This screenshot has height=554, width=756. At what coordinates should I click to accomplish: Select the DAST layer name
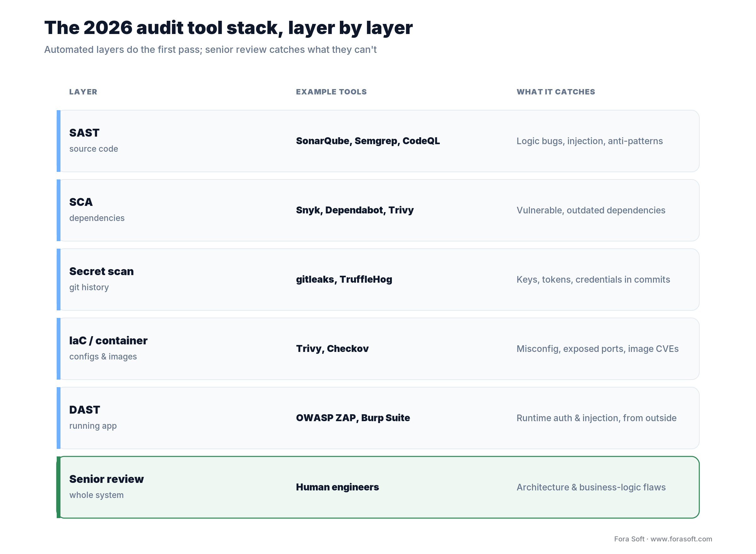pos(84,410)
